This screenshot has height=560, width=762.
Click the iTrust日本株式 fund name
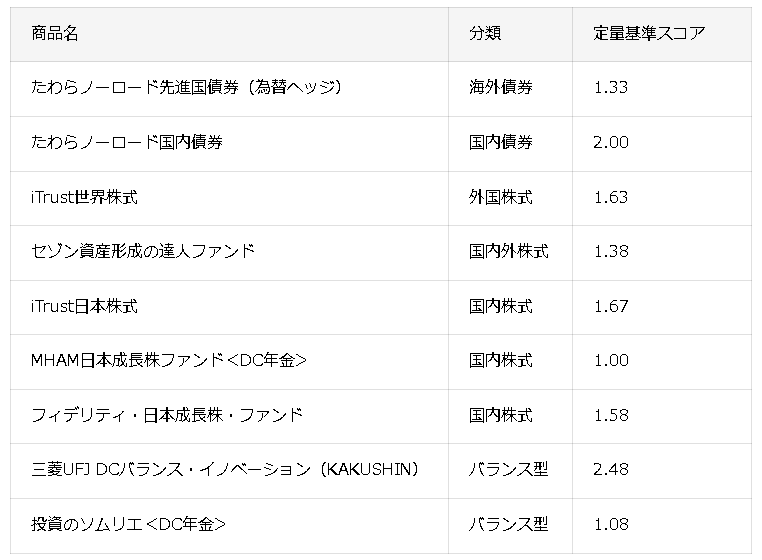pos(84,306)
